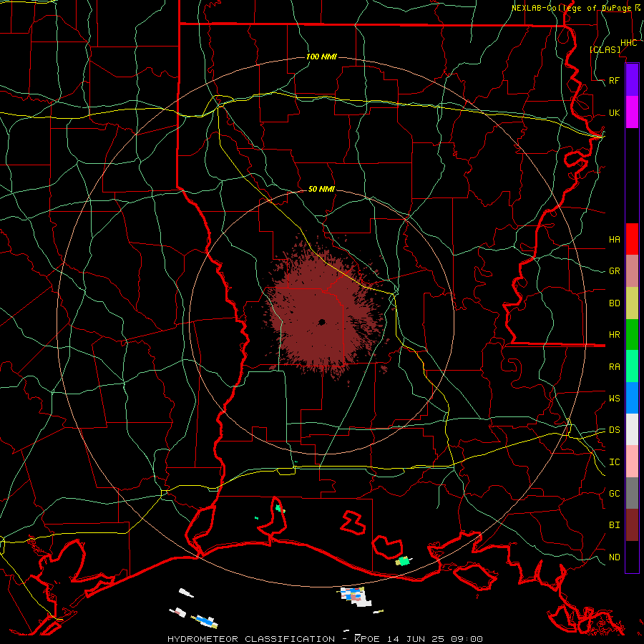
Task: Click the purple RF color swatch
Action: 632,80
